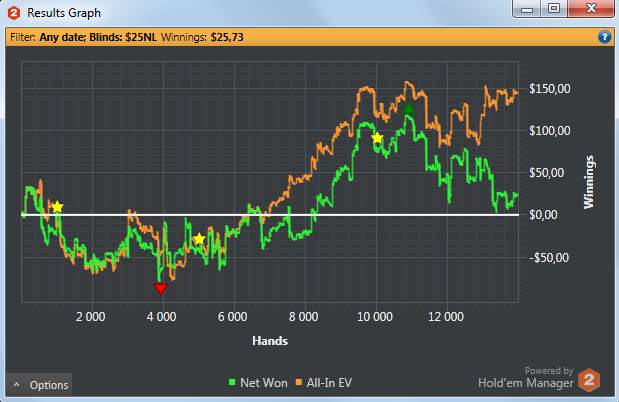Click the blue help question mark icon

tap(604, 37)
